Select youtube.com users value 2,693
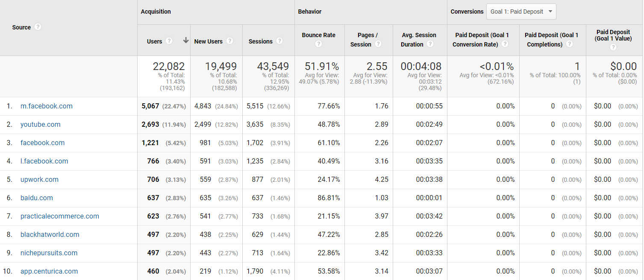This screenshot has width=644, height=280. point(150,125)
